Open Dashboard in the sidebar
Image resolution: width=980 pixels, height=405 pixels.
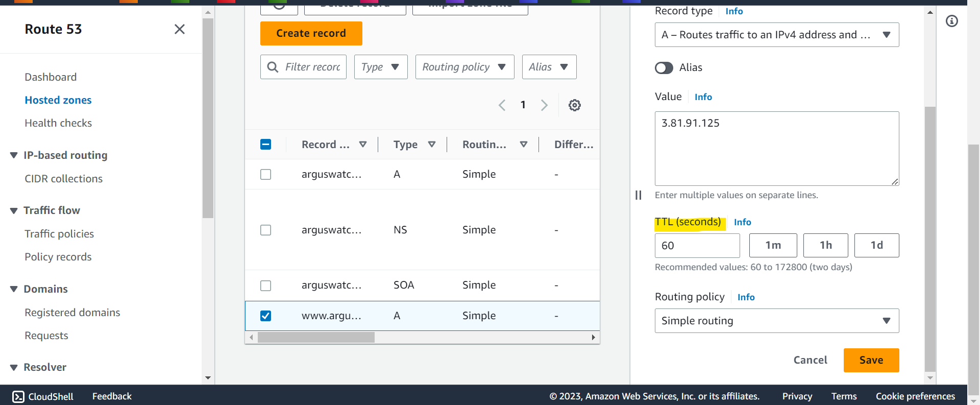coord(51,77)
